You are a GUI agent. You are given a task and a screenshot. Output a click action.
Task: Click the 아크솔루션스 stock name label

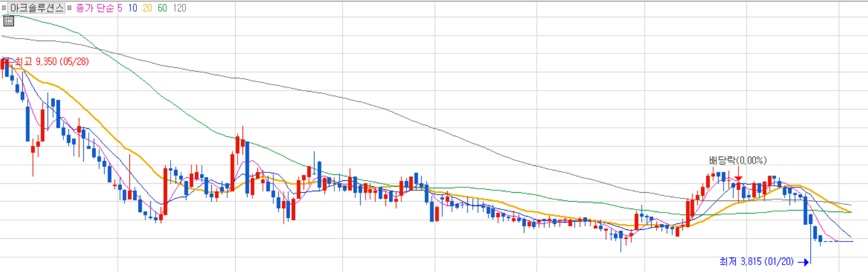point(37,8)
